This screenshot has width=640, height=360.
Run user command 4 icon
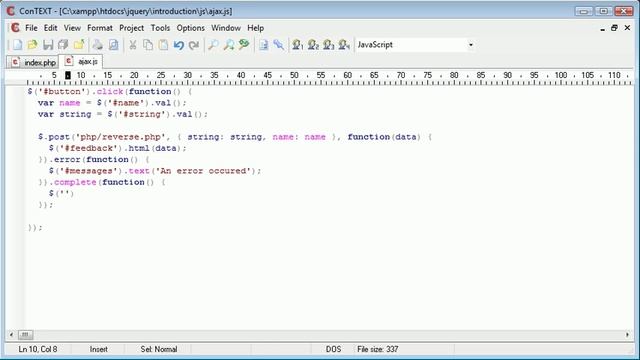344,45
